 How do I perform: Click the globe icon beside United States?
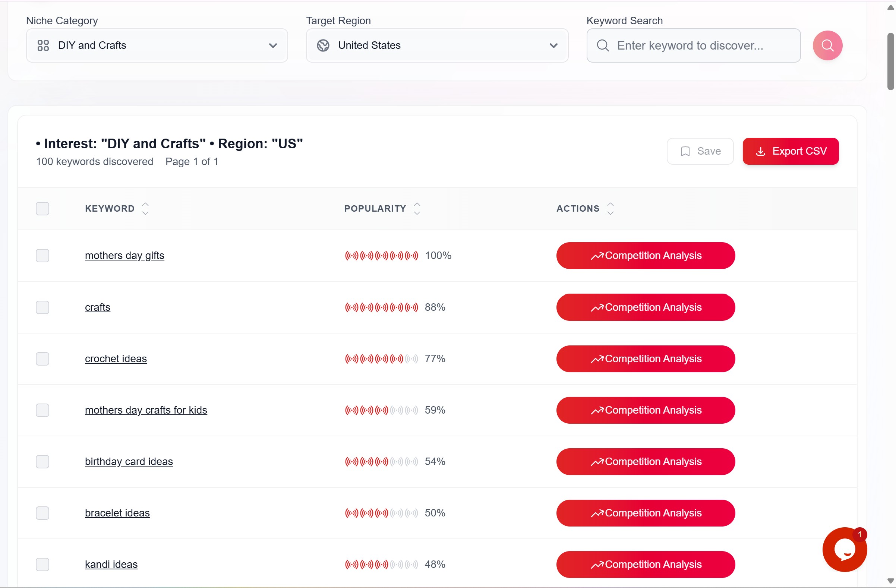pyautogui.click(x=323, y=45)
